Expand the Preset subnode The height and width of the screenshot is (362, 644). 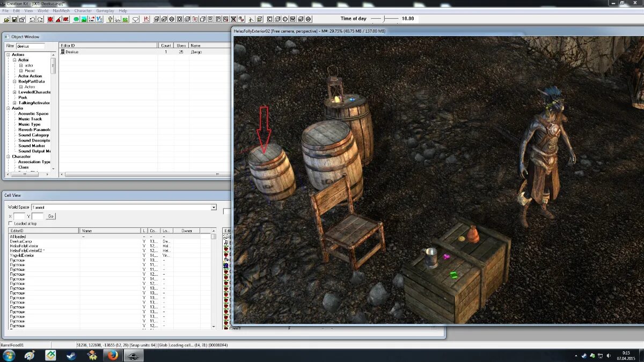[x=21, y=71]
